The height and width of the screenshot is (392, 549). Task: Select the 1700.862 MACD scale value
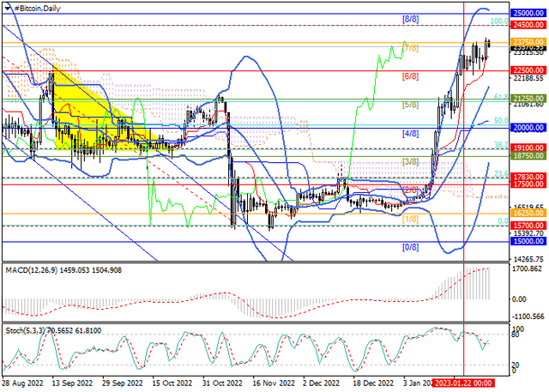(x=528, y=268)
